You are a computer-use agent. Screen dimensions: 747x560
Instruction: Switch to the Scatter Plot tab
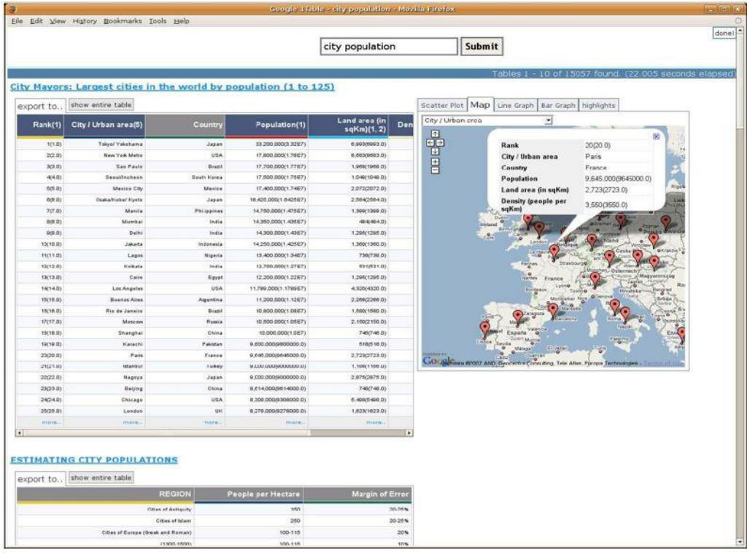(x=442, y=106)
